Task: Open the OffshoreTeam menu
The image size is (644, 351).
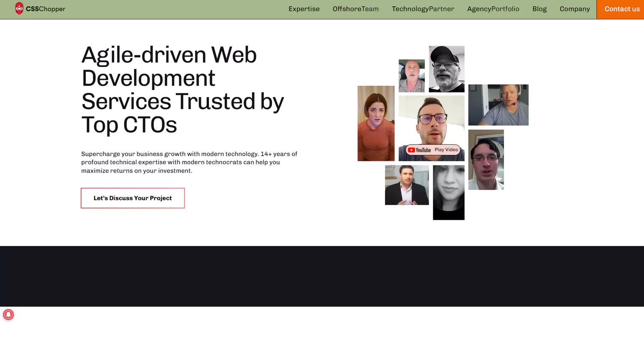Action: (x=355, y=9)
